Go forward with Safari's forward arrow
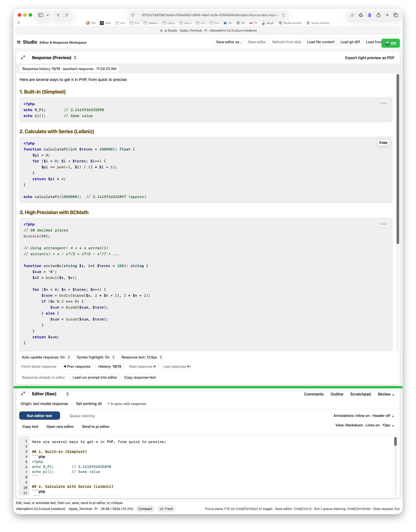 click(x=67, y=15)
